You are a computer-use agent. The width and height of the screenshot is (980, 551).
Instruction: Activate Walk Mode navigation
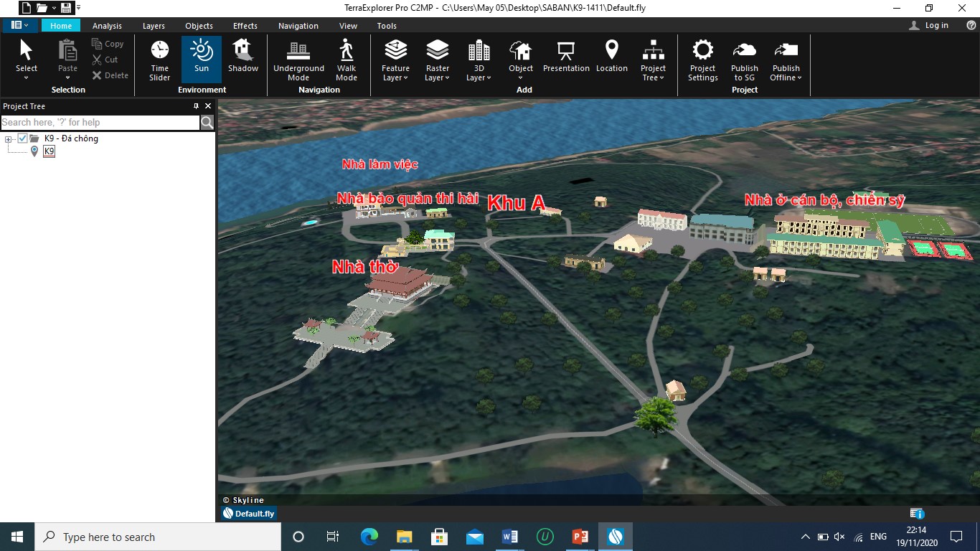(347, 60)
